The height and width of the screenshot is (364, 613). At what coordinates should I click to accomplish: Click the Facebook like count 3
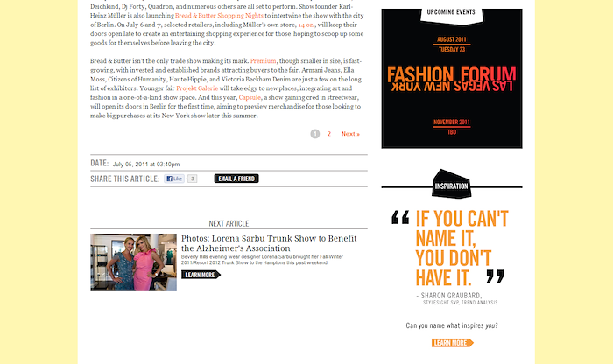tap(193, 178)
